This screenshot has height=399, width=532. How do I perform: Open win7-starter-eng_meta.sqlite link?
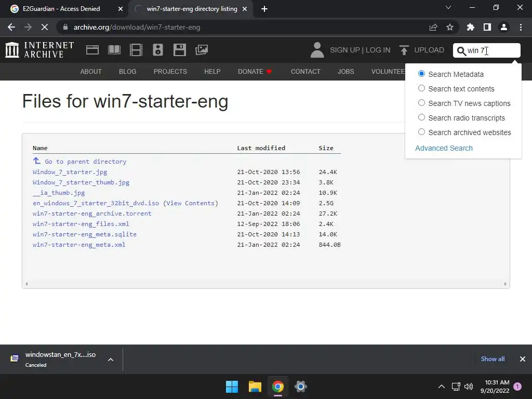point(85,234)
